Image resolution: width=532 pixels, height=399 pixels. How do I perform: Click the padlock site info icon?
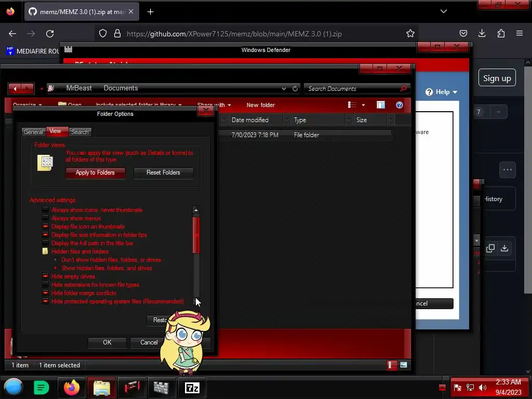coord(117,34)
